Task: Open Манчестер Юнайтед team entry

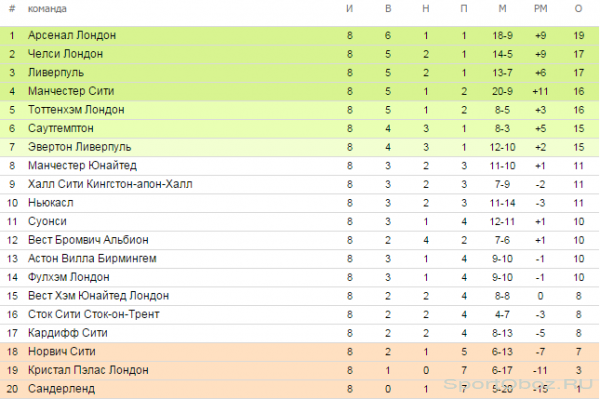Action: (82, 166)
